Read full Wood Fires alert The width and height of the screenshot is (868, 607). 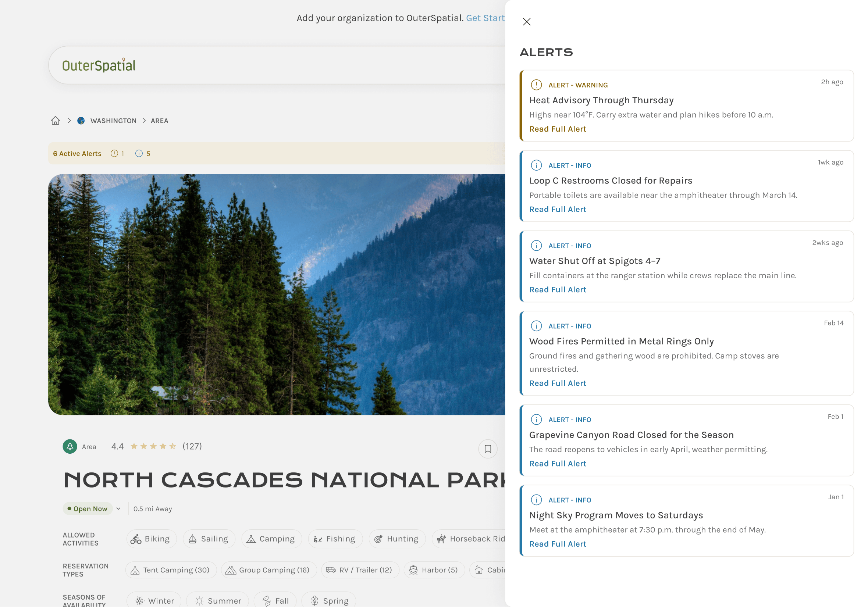[x=558, y=383]
